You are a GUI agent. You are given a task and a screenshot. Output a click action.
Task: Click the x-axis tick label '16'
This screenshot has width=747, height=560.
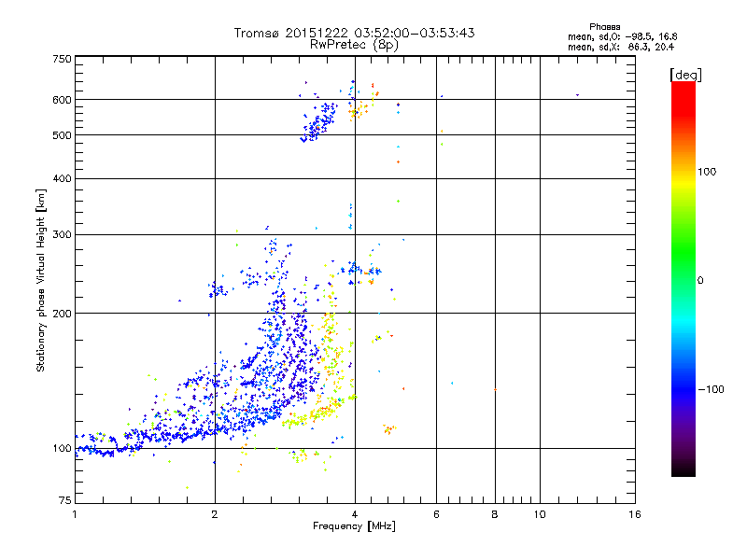[x=635, y=514]
